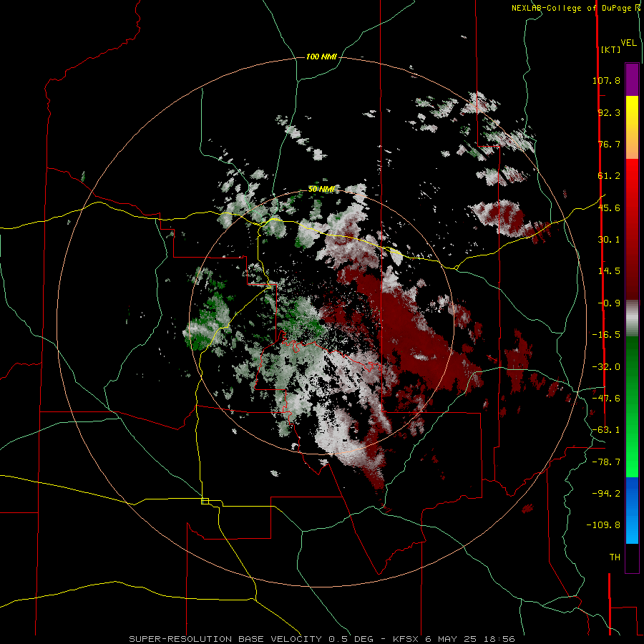This screenshot has width=644, height=644.
Task: Click the 107.8 legend value
Action: click(606, 80)
